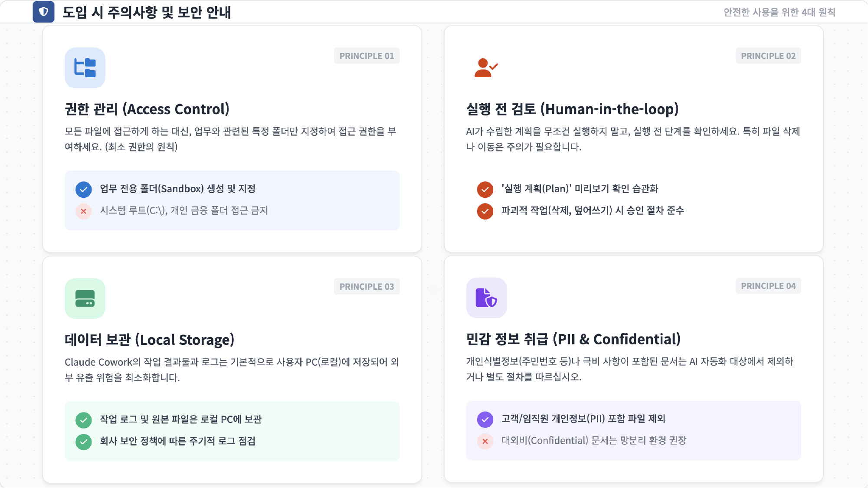Expand the PRINCIPLE 02 badge
Image resolution: width=868 pixels, height=488 pixels.
(x=768, y=56)
